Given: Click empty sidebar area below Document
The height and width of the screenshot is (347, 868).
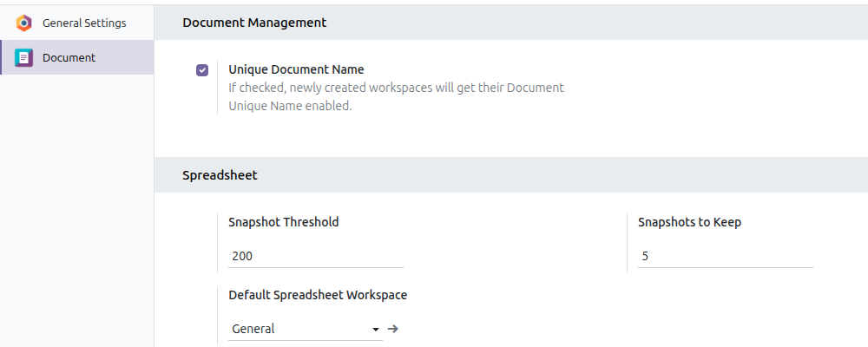Looking at the screenshot, I should point(77,210).
